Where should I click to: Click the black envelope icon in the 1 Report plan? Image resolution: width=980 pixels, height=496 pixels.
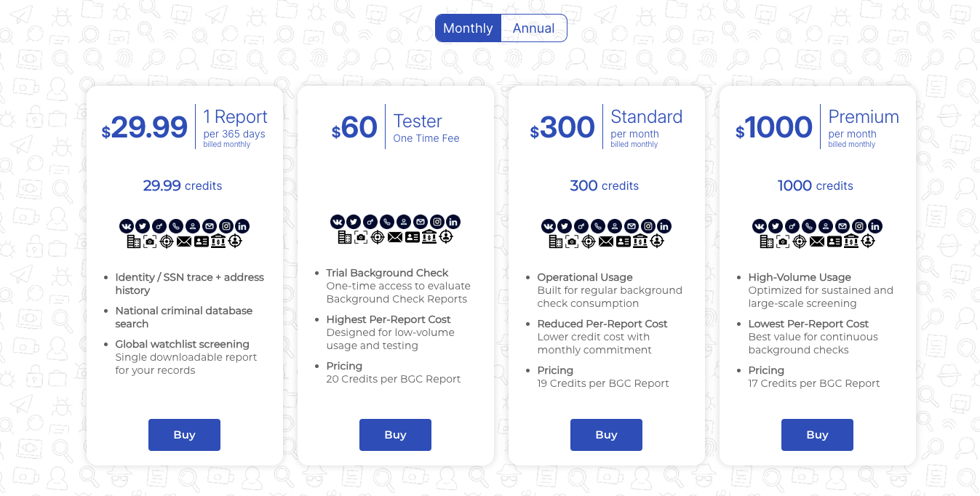pyautogui.click(x=184, y=241)
